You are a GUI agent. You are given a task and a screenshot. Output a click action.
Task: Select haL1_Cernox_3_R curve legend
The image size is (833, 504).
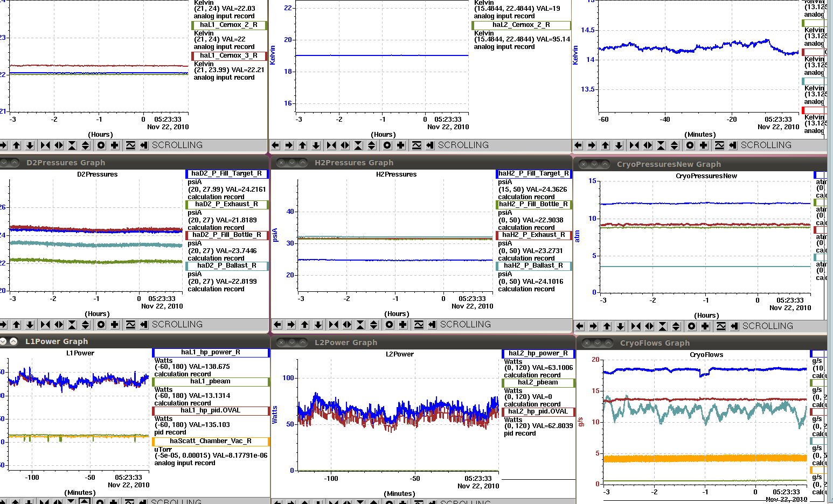pos(229,55)
